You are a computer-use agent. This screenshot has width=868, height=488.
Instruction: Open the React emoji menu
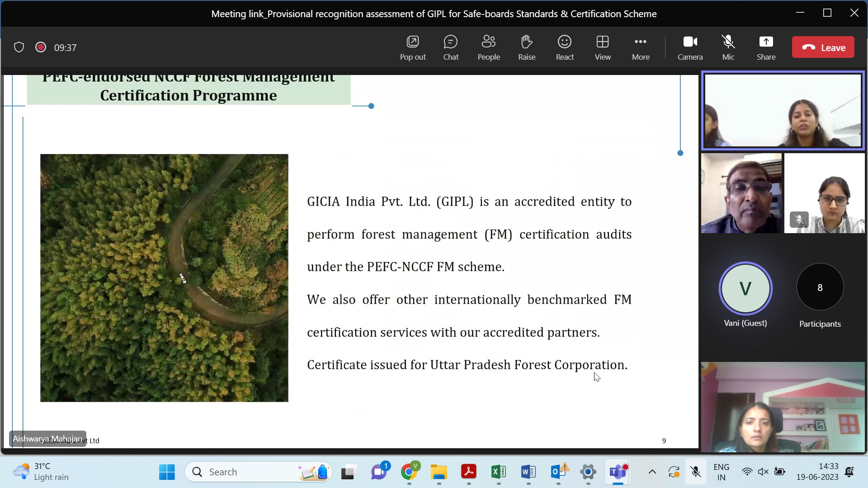564,47
